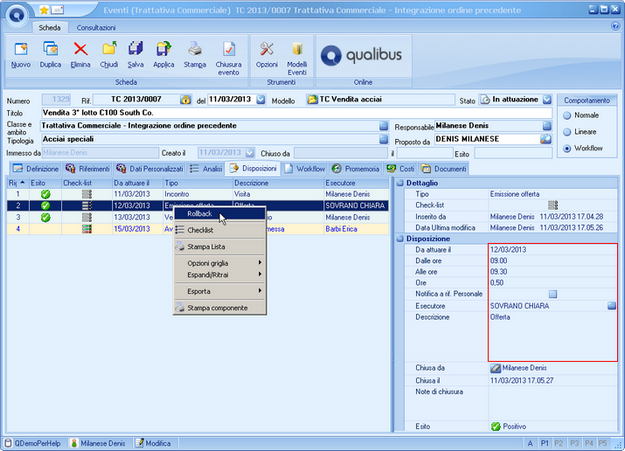
Task: Click the Salva icon
Action: pos(136,49)
